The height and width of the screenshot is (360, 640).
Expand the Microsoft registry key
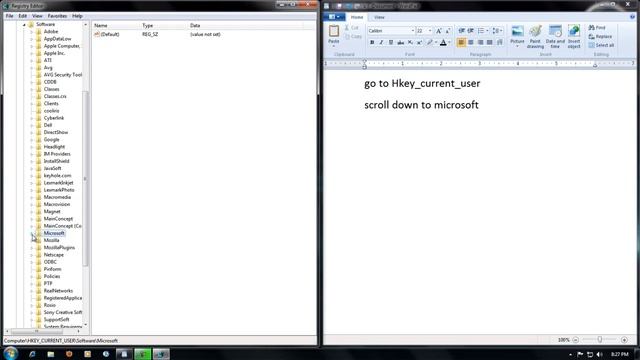pyautogui.click(x=32, y=233)
